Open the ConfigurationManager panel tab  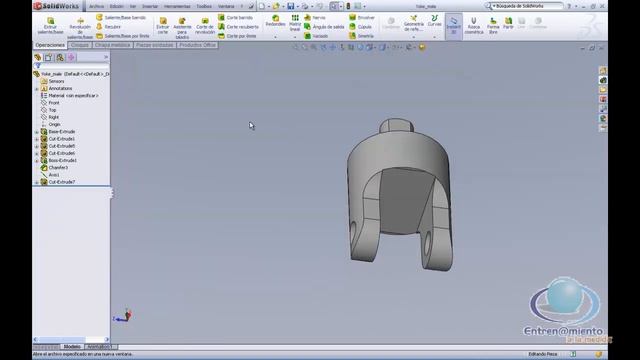[60, 58]
